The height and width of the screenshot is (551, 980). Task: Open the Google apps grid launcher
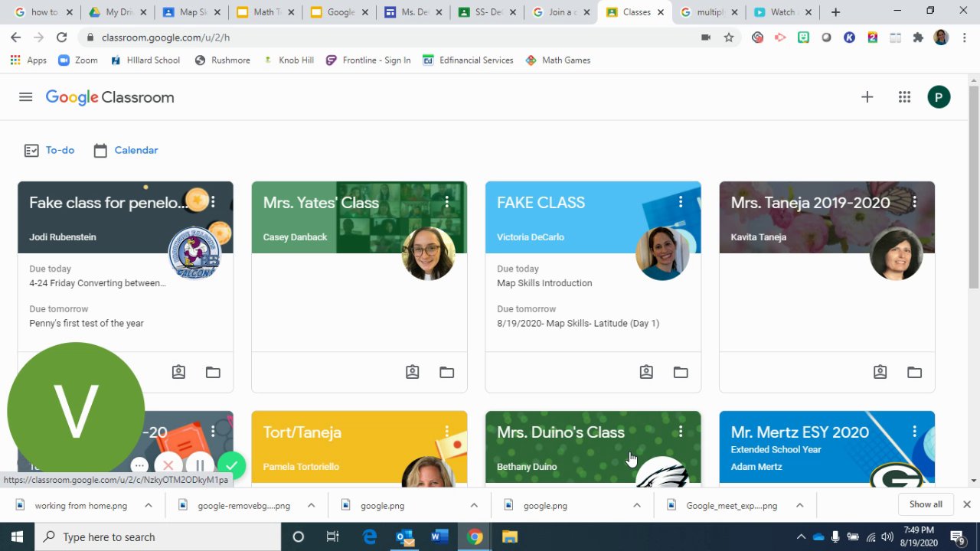click(x=904, y=97)
